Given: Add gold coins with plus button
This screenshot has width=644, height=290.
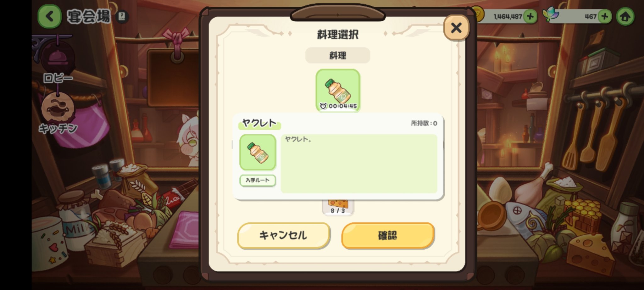Looking at the screenshot, I should (x=530, y=16).
